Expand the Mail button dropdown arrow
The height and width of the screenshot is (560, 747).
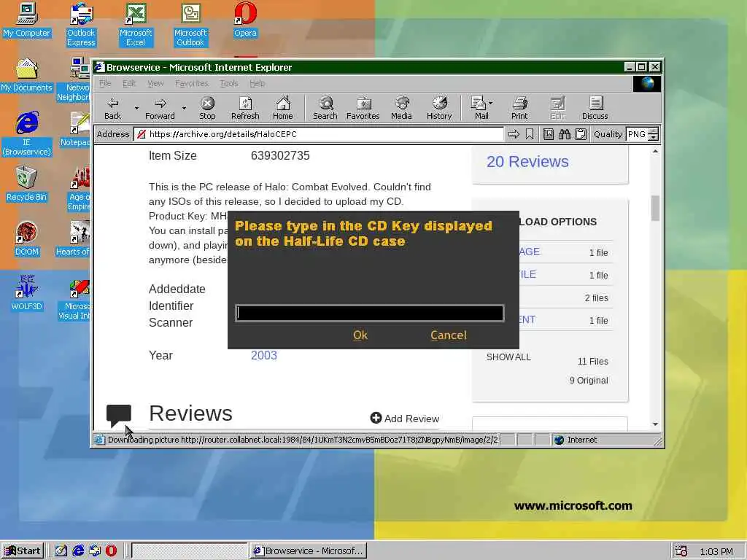[x=491, y=102]
